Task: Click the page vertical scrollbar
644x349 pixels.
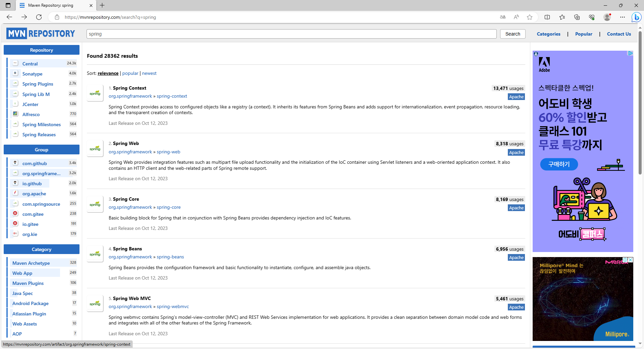Action: point(640,102)
